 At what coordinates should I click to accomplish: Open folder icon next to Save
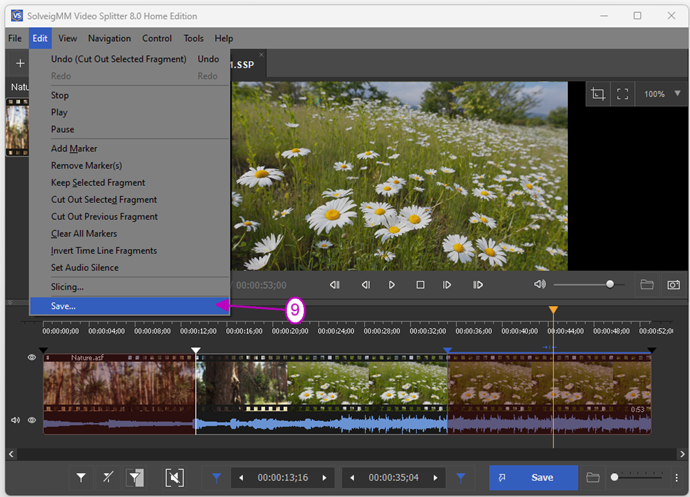[593, 477]
